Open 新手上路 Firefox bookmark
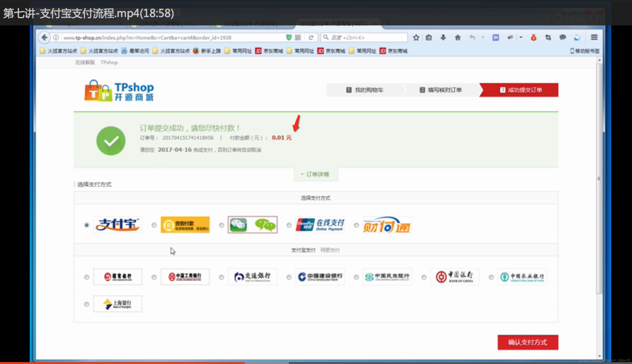The height and width of the screenshot is (364, 632). pos(207,51)
